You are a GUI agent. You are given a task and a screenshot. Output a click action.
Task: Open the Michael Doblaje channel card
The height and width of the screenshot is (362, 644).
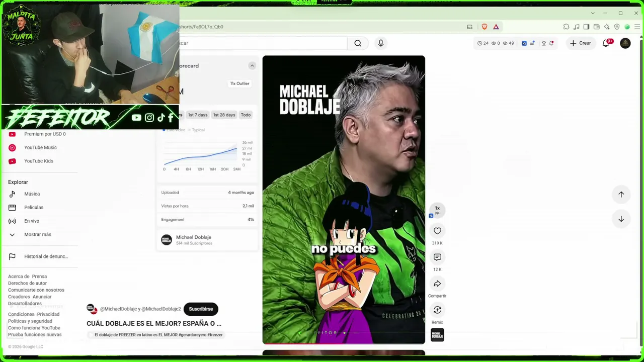[x=207, y=240]
